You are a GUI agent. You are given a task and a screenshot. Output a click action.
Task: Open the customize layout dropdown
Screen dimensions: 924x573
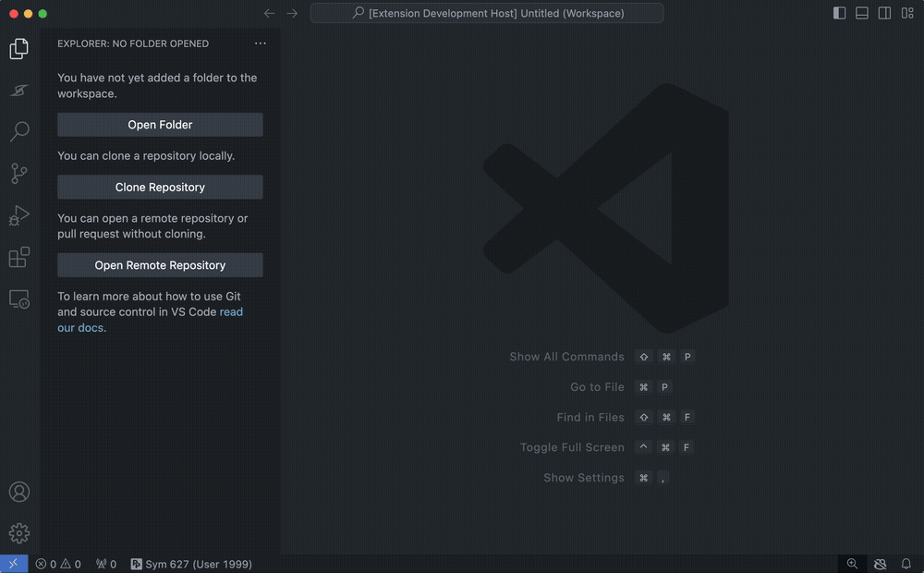tap(906, 12)
